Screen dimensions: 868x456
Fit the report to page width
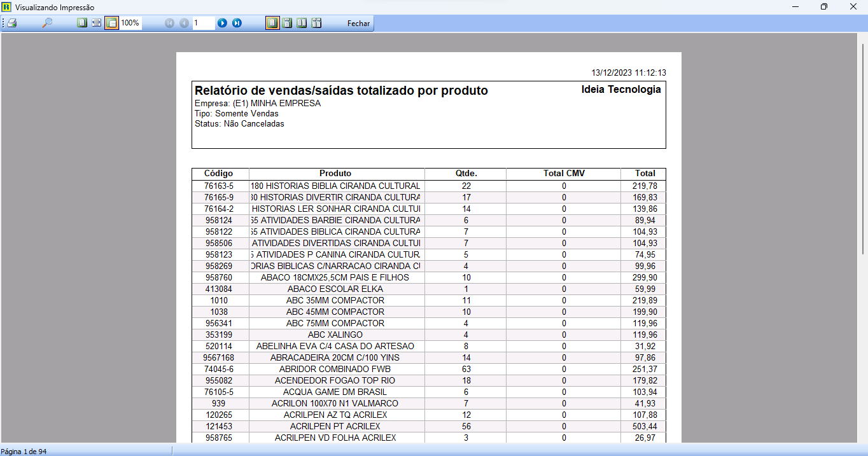[x=97, y=23]
